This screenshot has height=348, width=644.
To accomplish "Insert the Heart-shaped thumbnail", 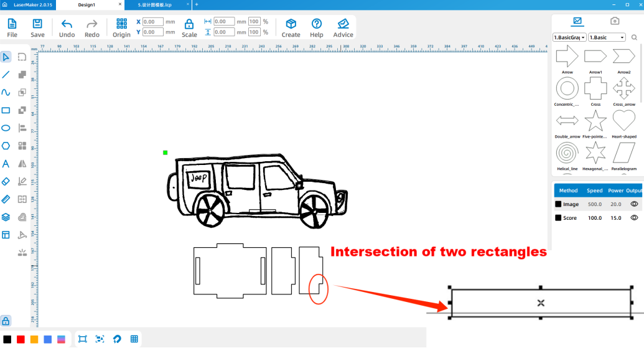I will click(624, 120).
